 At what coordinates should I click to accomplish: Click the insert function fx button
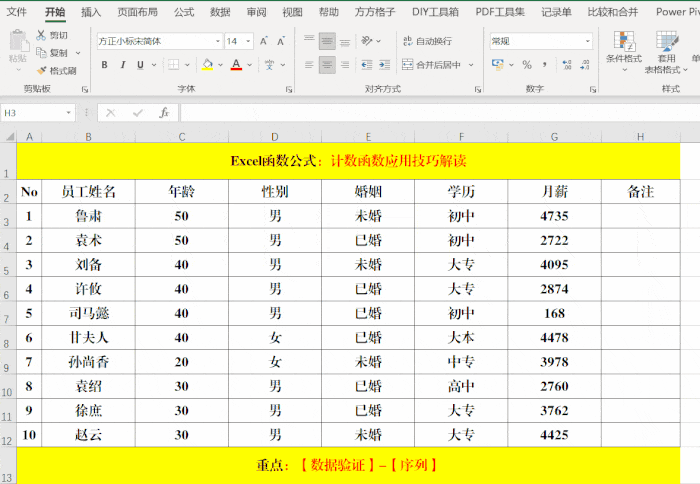[164, 113]
